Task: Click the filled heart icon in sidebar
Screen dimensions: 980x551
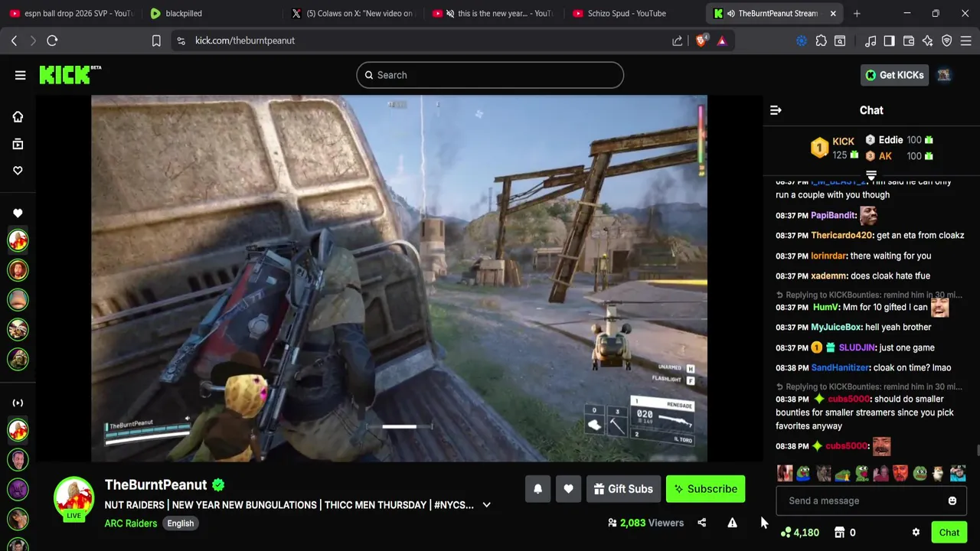Action: [x=18, y=214]
